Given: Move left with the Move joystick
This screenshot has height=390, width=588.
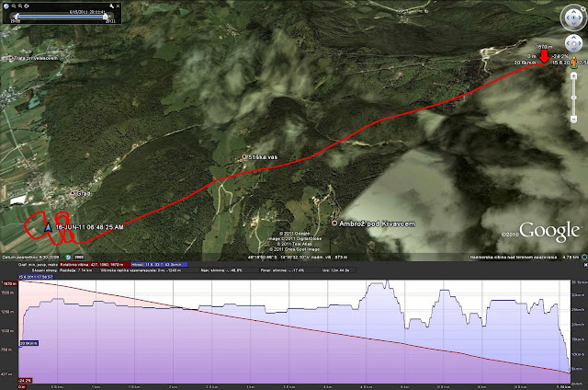Looking at the screenshot, I should [568, 43].
